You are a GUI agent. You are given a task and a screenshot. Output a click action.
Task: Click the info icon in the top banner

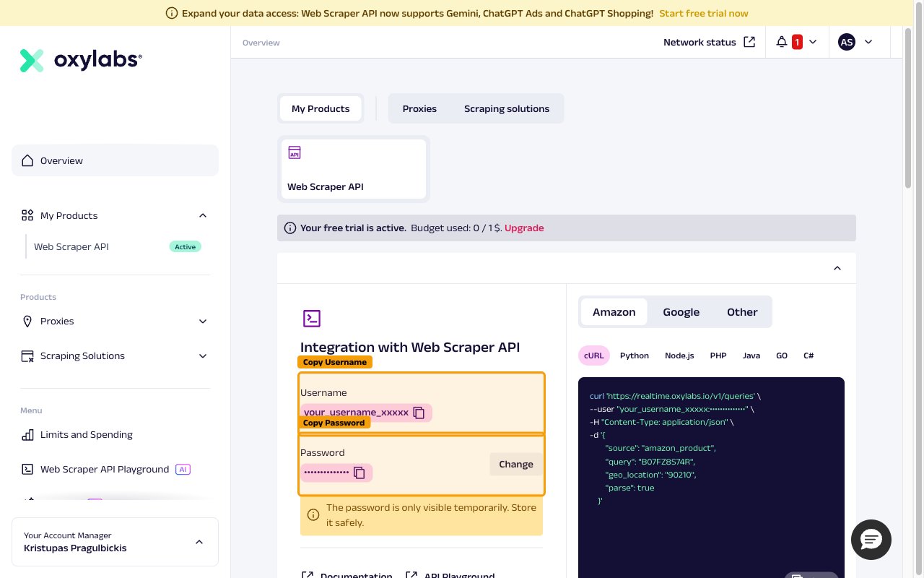[x=172, y=13]
